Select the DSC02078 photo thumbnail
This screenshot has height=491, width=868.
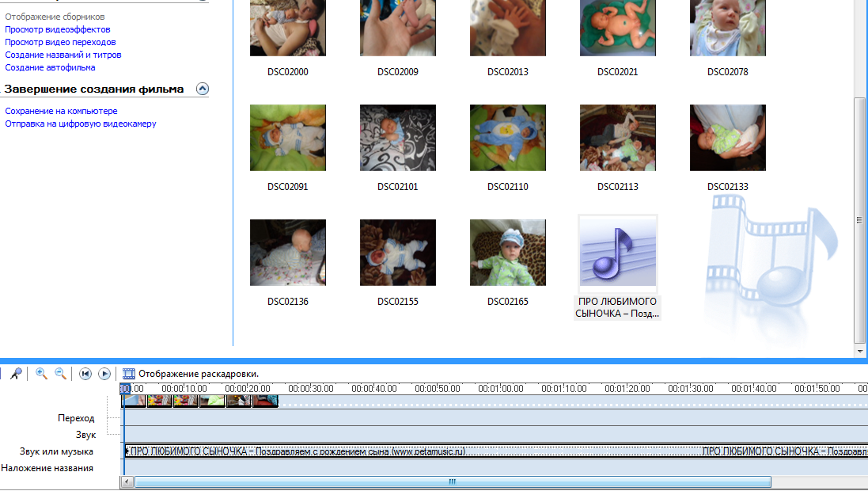pos(728,28)
